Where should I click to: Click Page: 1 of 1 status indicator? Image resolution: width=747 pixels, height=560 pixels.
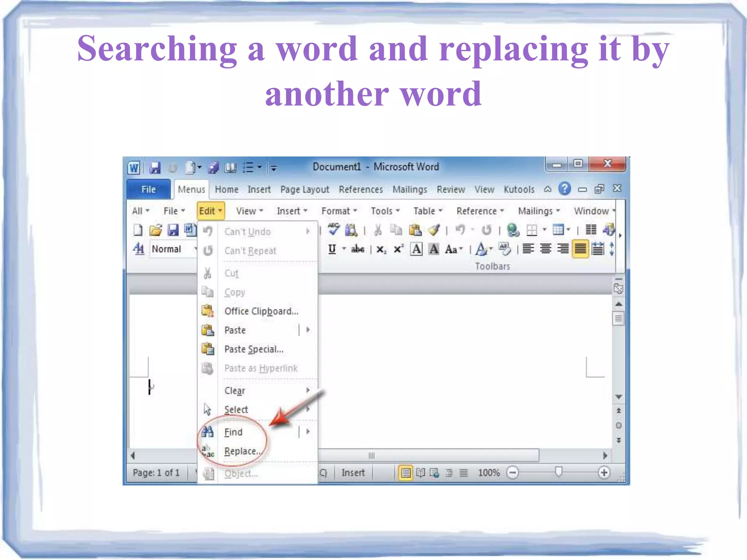point(156,473)
